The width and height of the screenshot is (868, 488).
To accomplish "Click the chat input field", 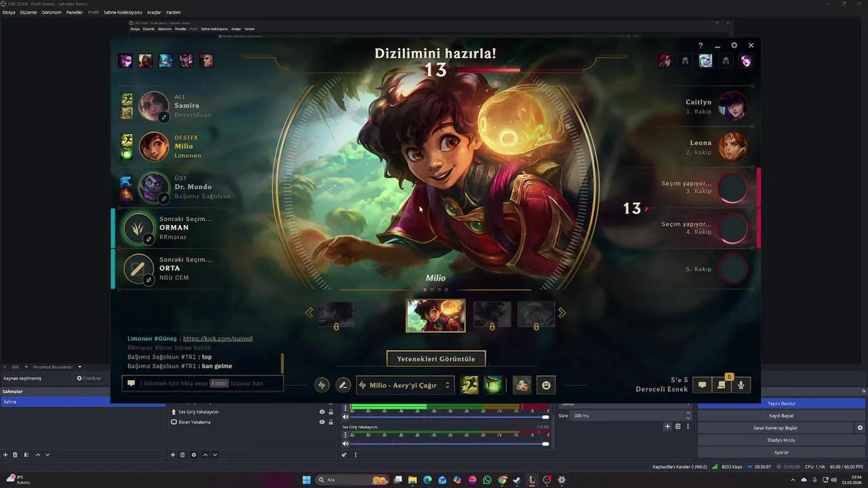I will coord(203,384).
